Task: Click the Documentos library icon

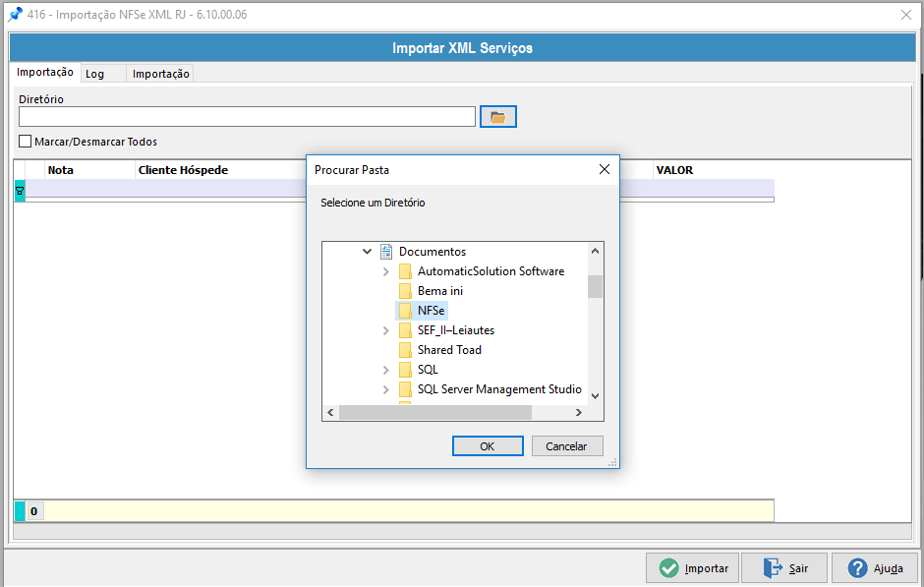Action: [x=386, y=252]
